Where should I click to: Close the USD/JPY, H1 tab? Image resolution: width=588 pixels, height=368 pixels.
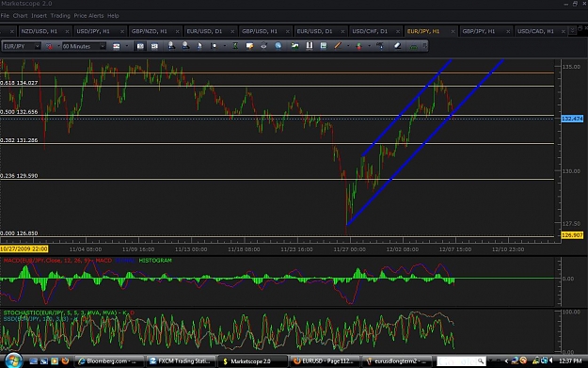point(122,31)
